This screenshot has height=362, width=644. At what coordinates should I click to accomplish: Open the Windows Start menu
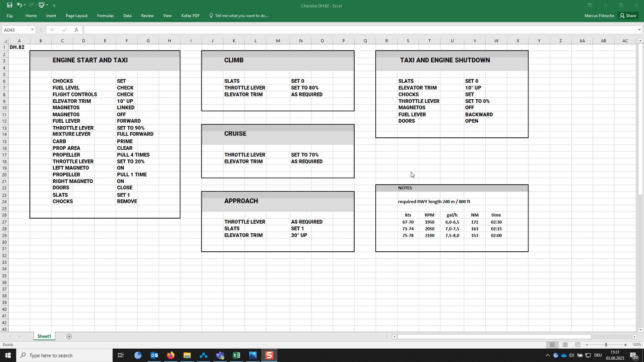coord(8,355)
